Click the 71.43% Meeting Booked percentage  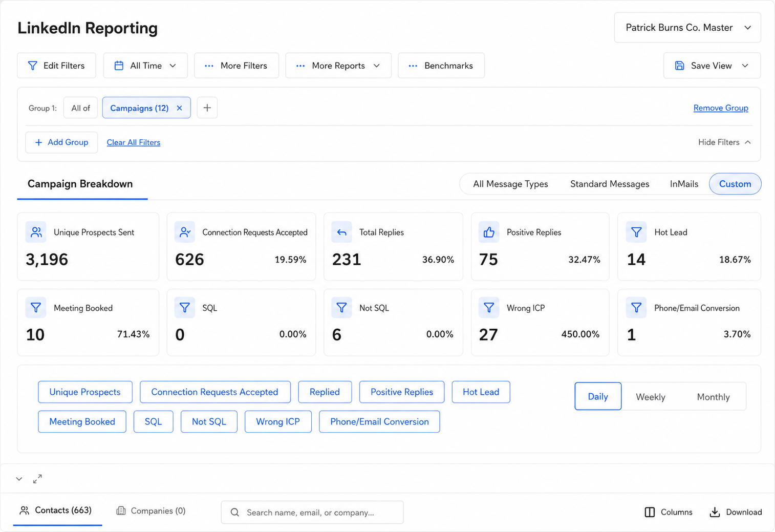pyautogui.click(x=134, y=334)
